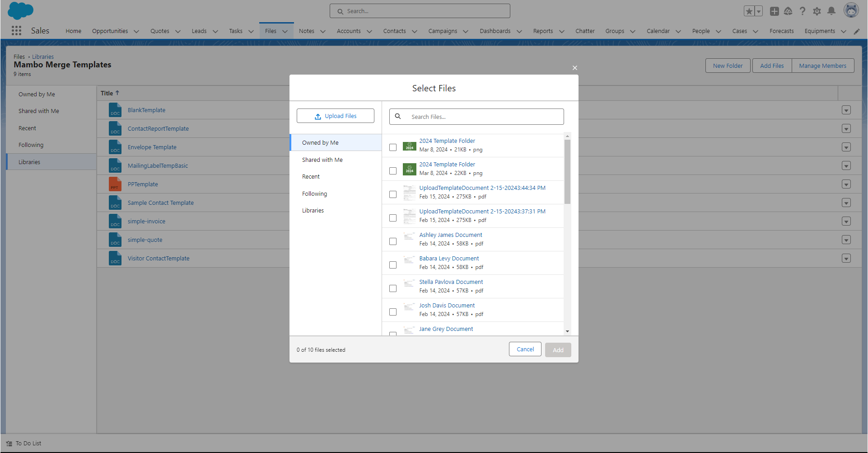Viewport: 868px width, 453px height.
Task: Check the checkbox for 2024 Template Folder
Action: click(x=392, y=147)
